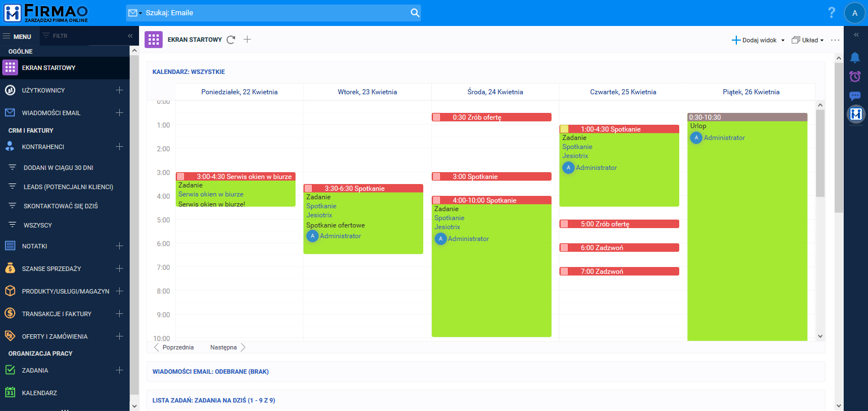Toggle checkbox on 3:00-4:30 Serwis okien w biurze
868x411 pixels.
pos(181,177)
